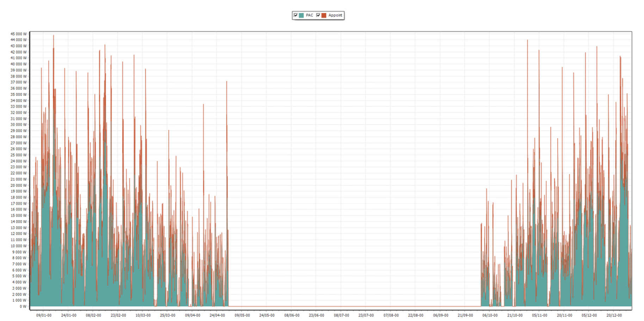Click the 30 000 W axis label
The image size is (644, 321).
click(18, 125)
